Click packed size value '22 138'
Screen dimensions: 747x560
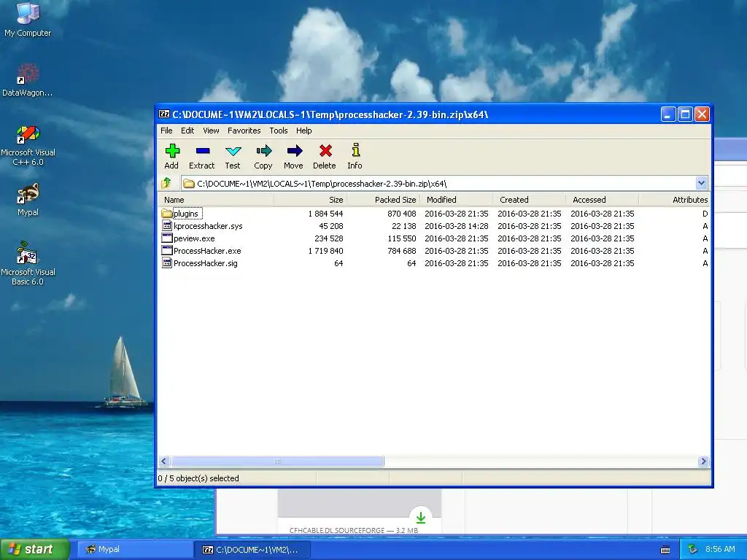pos(403,226)
